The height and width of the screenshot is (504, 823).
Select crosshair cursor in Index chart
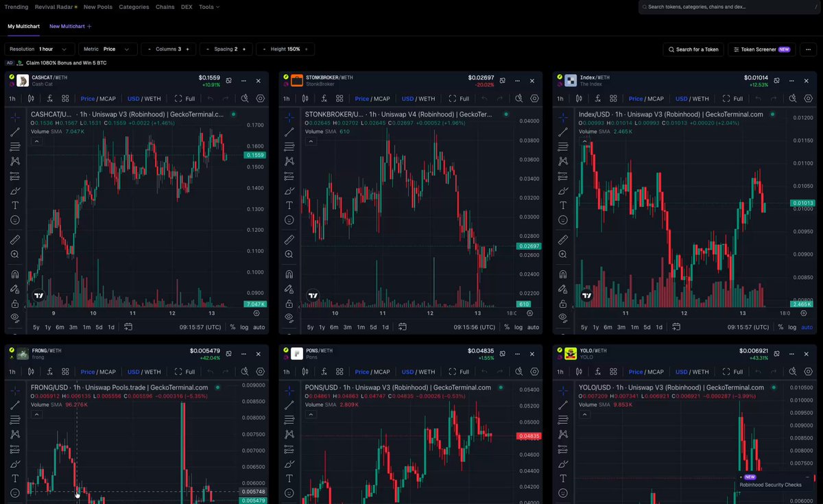(564, 117)
